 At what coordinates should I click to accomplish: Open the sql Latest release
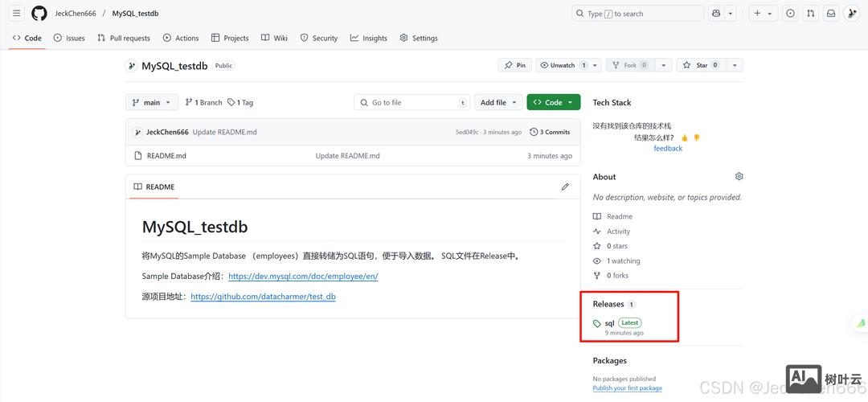617,326
